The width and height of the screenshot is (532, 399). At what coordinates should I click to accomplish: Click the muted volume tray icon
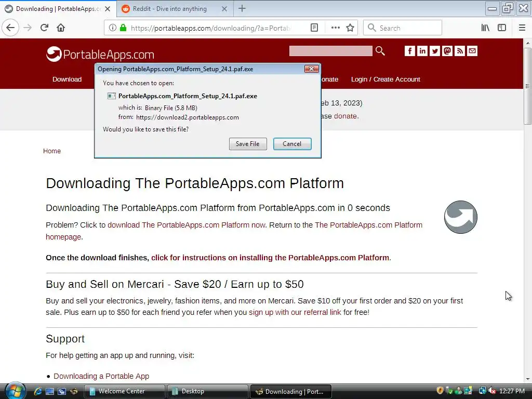point(492,391)
